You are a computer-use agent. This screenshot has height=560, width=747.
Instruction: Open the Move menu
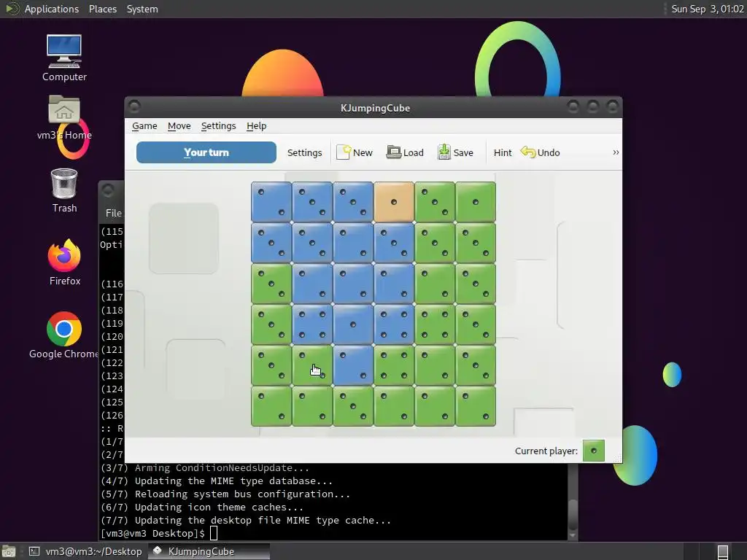coord(179,125)
